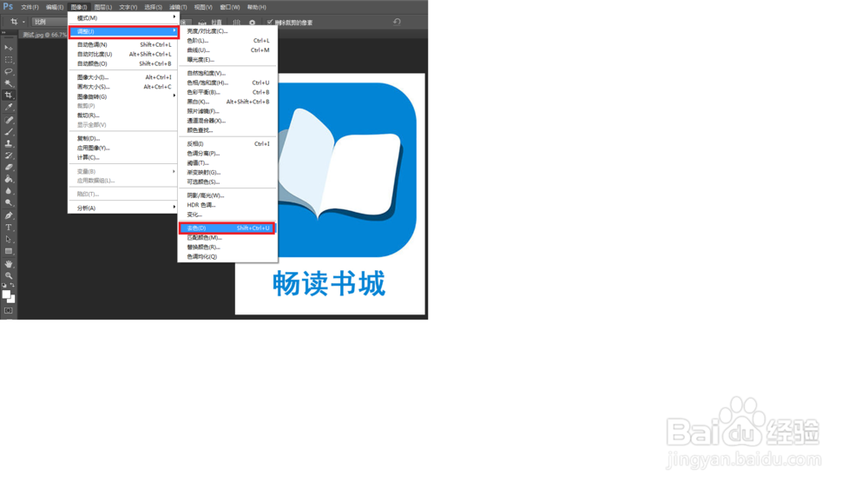Select the Path Selection tool

click(9, 239)
